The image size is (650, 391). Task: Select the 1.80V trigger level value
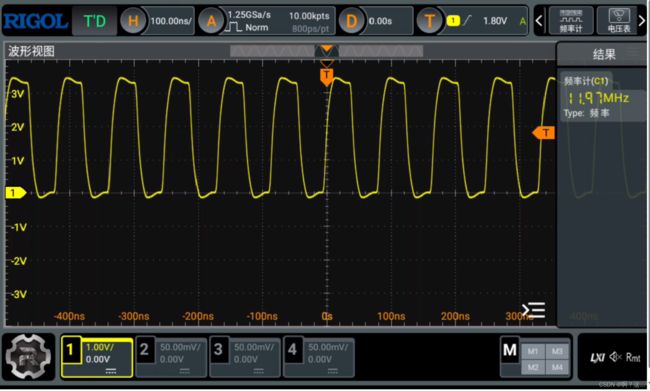point(495,21)
